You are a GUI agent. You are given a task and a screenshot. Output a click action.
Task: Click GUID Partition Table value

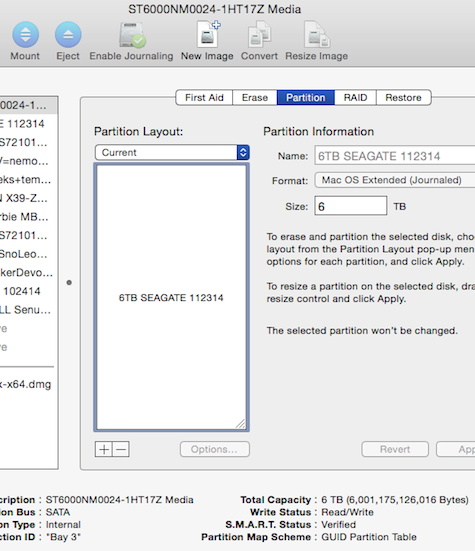click(369, 537)
